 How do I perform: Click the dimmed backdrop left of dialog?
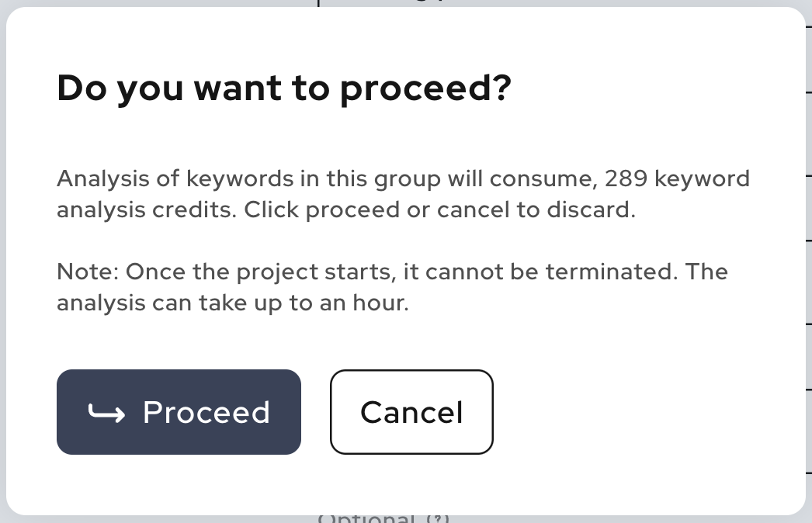point(2,259)
